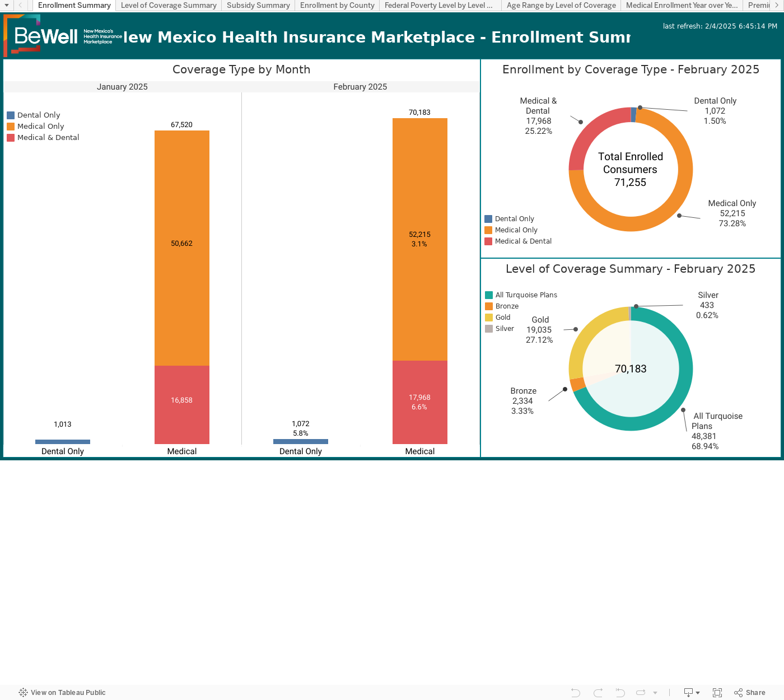
Task: Click Silver legend swatch
Action: click(489, 329)
